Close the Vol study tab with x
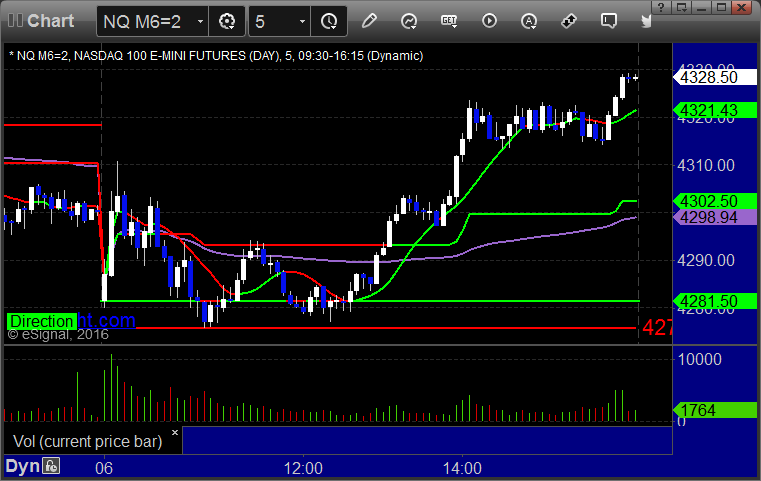Viewport: 761px width, 481px height. (x=175, y=432)
